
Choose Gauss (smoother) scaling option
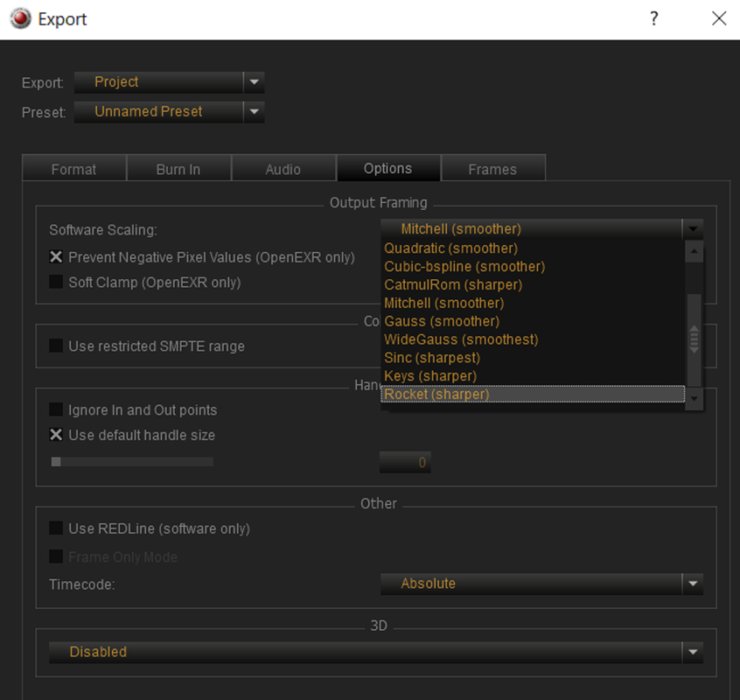pos(533,321)
